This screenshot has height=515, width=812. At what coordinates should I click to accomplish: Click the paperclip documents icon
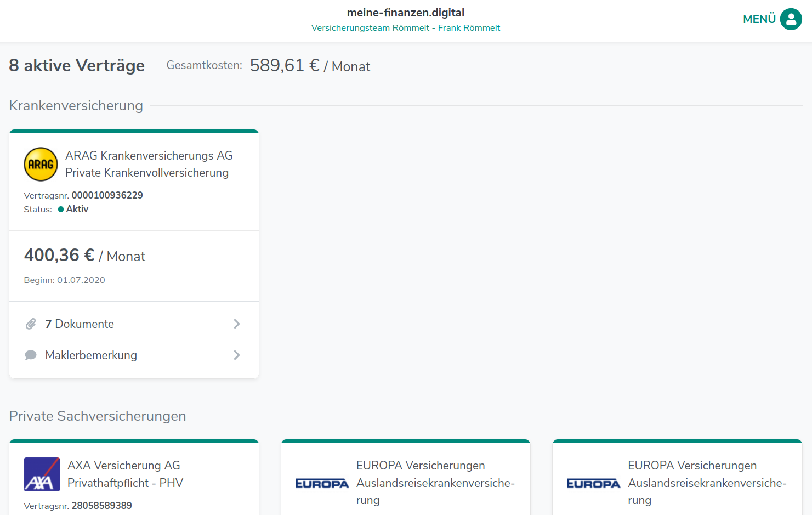coord(31,324)
